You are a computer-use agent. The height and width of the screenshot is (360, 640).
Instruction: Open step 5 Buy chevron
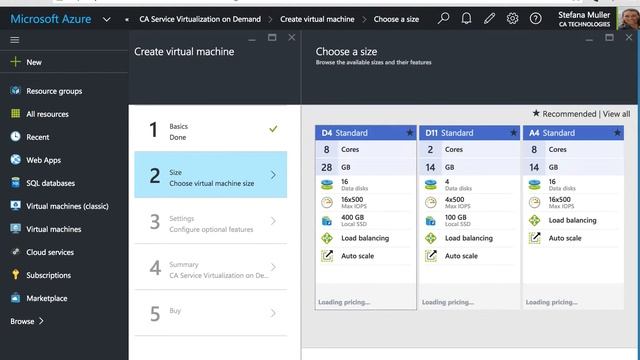(x=273, y=313)
